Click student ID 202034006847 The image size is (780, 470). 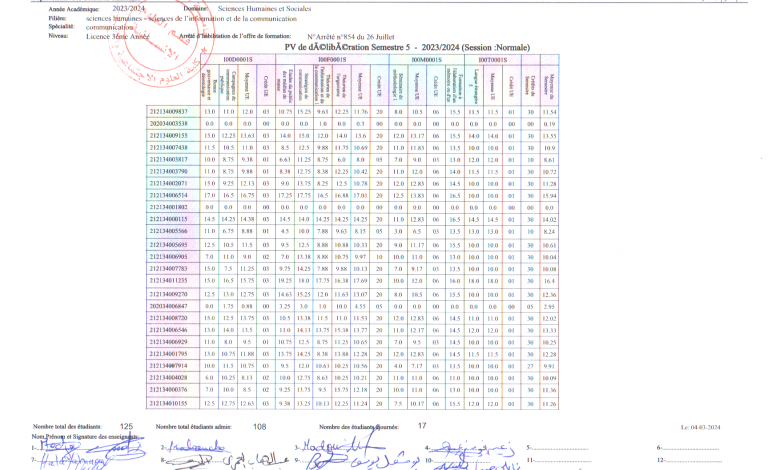point(168,306)
